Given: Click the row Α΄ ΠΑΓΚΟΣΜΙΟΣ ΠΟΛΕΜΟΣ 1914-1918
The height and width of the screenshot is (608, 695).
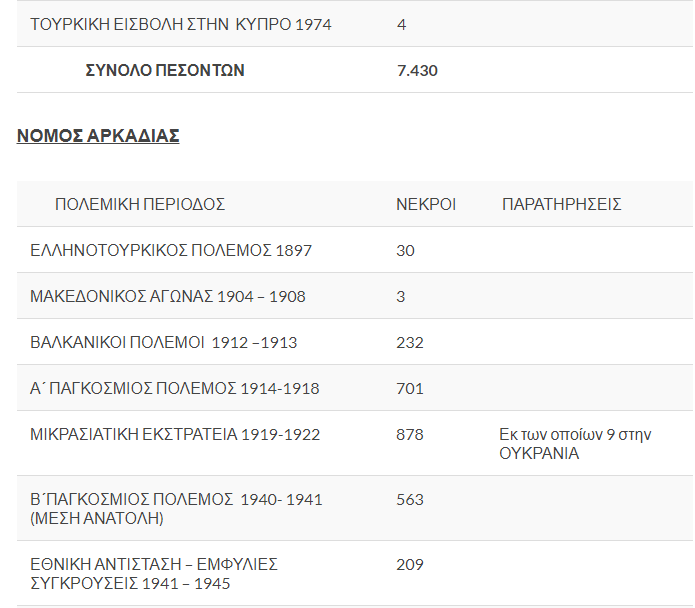Looking at the screenshot, I should point(355,388).
